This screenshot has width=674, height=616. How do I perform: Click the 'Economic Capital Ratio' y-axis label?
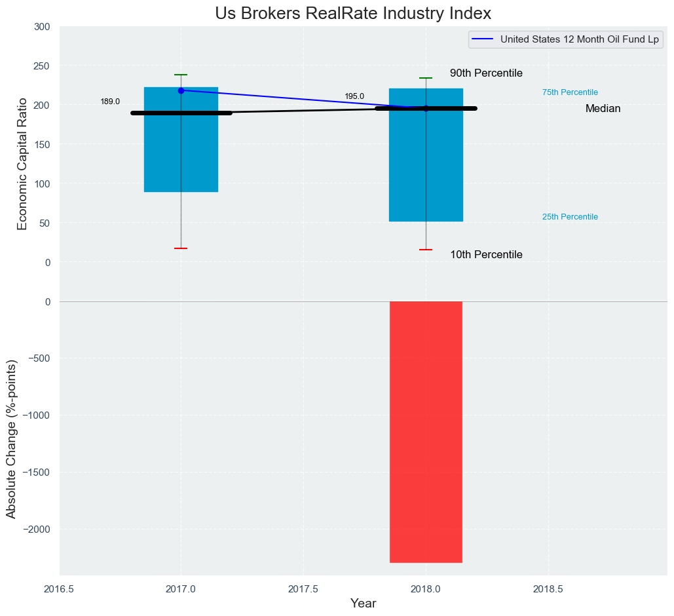coord(22,163)
